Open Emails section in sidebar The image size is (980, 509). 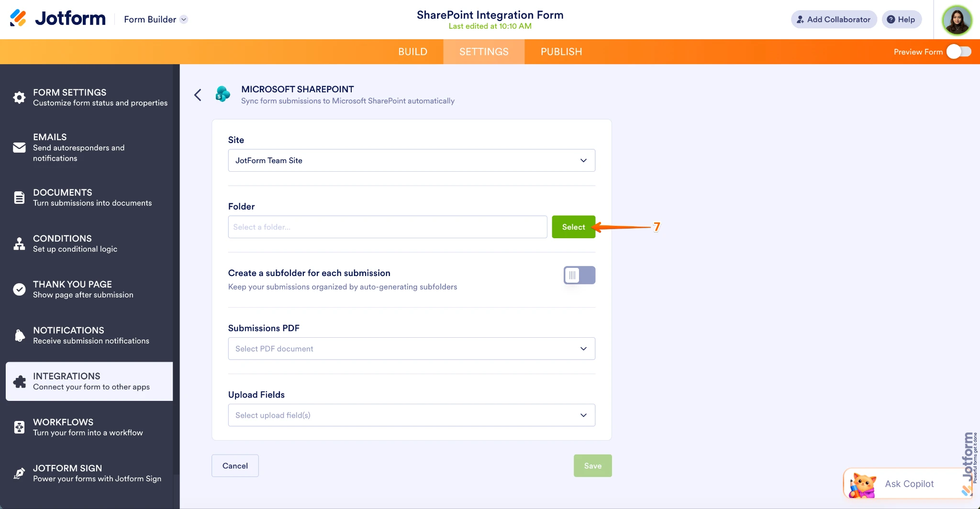click(x=89, y=147)
